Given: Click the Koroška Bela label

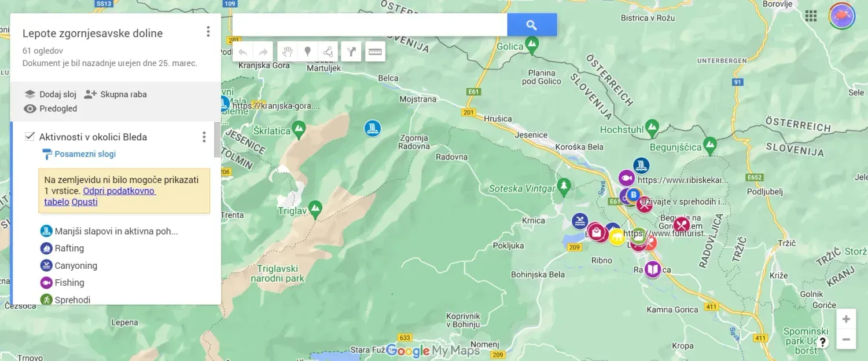Looking at the screenshot, I should [579, 147].
